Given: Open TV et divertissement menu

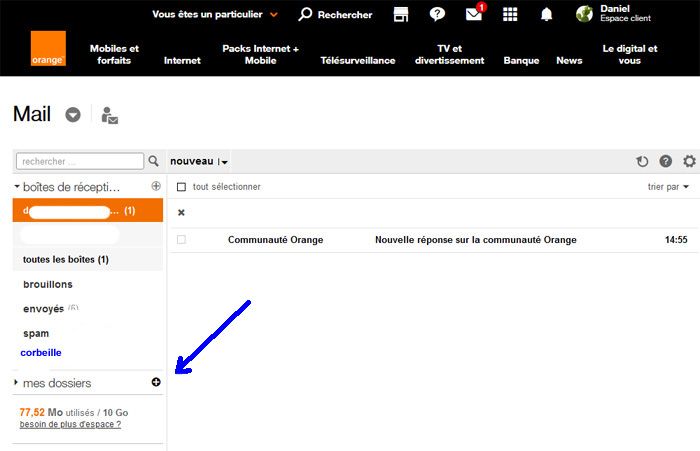Looking at the screenshot, I should [450, 54].
